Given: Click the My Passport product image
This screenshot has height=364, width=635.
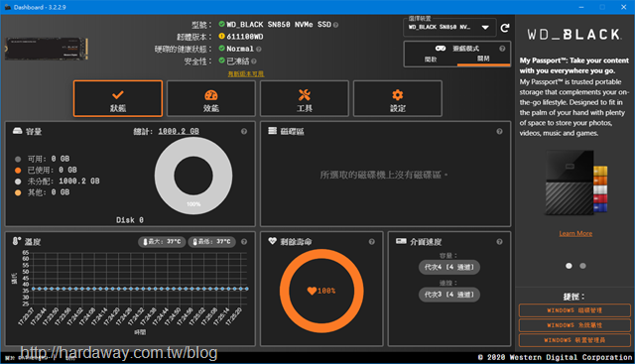Looking at the screenshot, I should point(575,183).
